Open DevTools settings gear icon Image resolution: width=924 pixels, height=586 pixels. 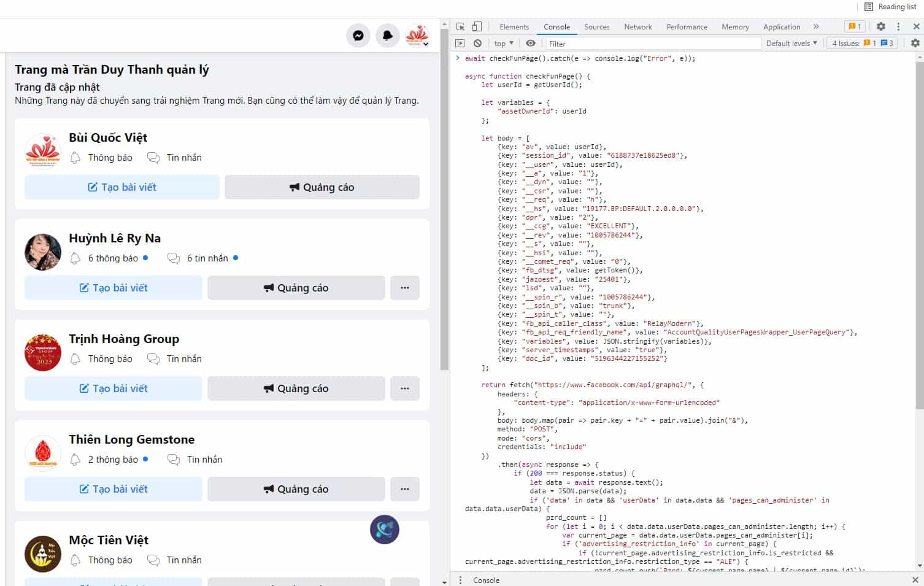coord(881,26)
